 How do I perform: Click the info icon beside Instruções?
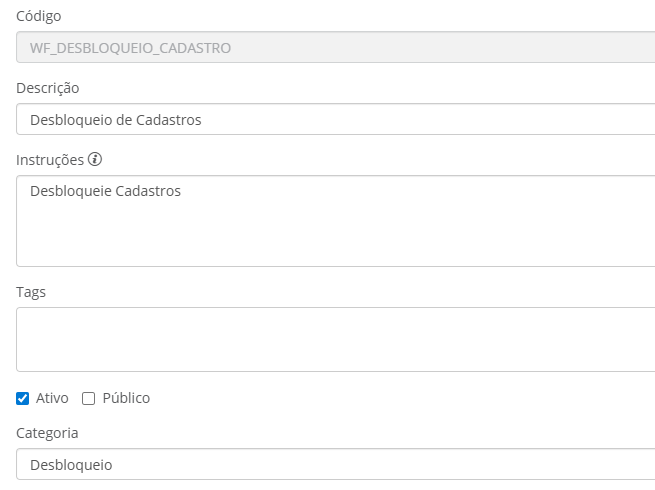tap(96, 160)
